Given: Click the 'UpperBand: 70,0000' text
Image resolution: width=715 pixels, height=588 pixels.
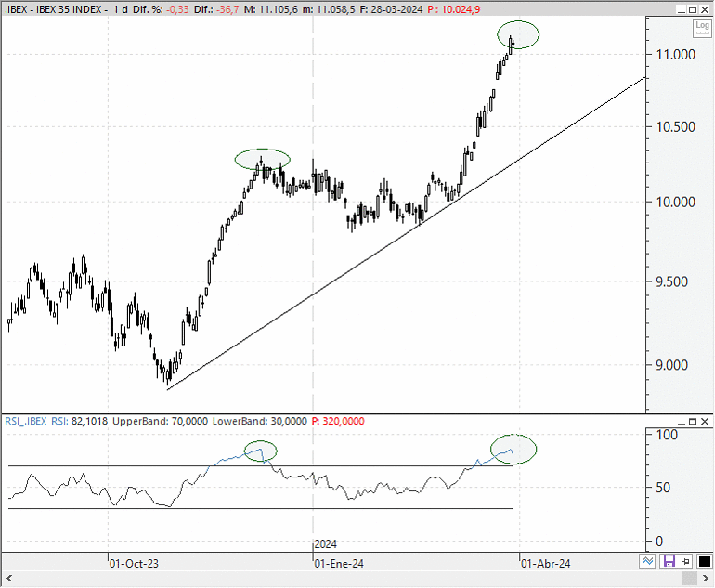Looking at the screenshot, I should coord(160,421).
